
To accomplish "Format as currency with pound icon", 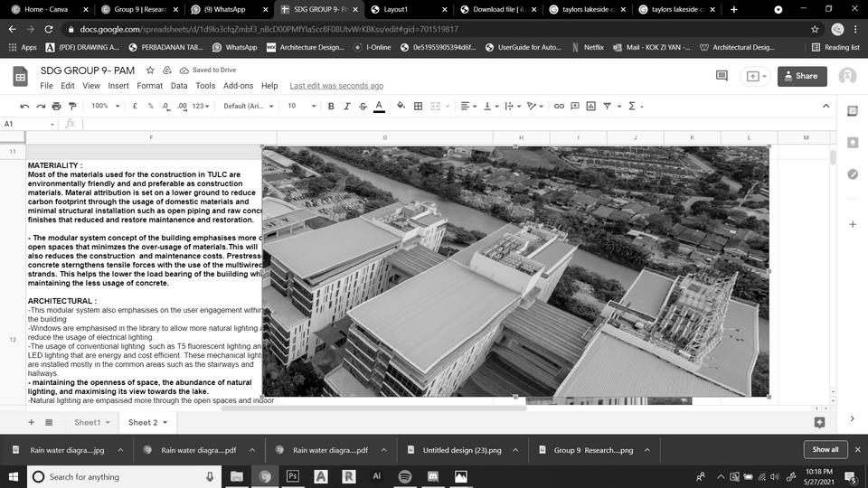I will (135, 106).
